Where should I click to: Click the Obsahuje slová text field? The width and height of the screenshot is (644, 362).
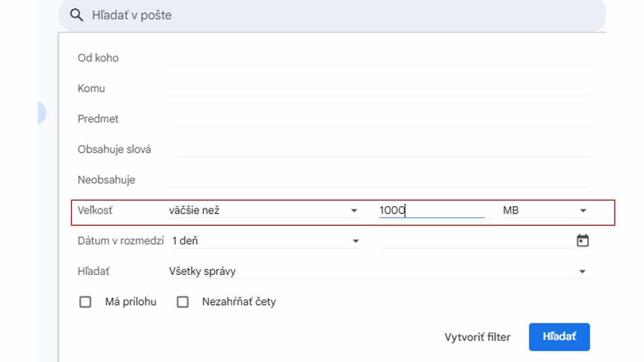(x=382, y=149)
